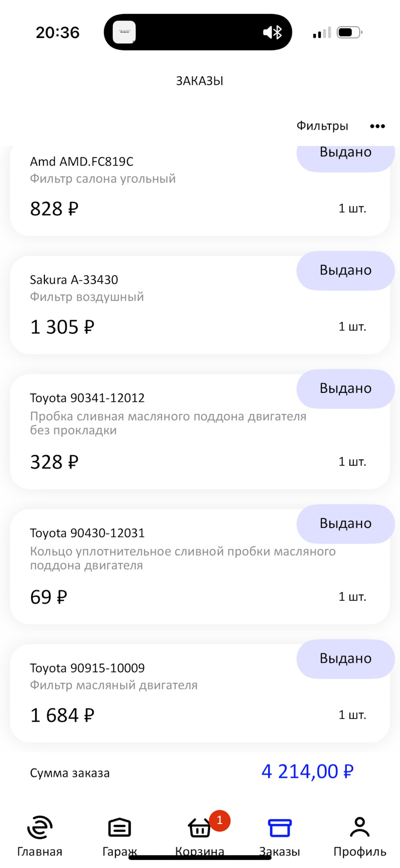The height and width of the screenshot is (868, 400).
Task: Tap Выдано status on Toyota 90341-12012
Action: click(x=345, y=389)
